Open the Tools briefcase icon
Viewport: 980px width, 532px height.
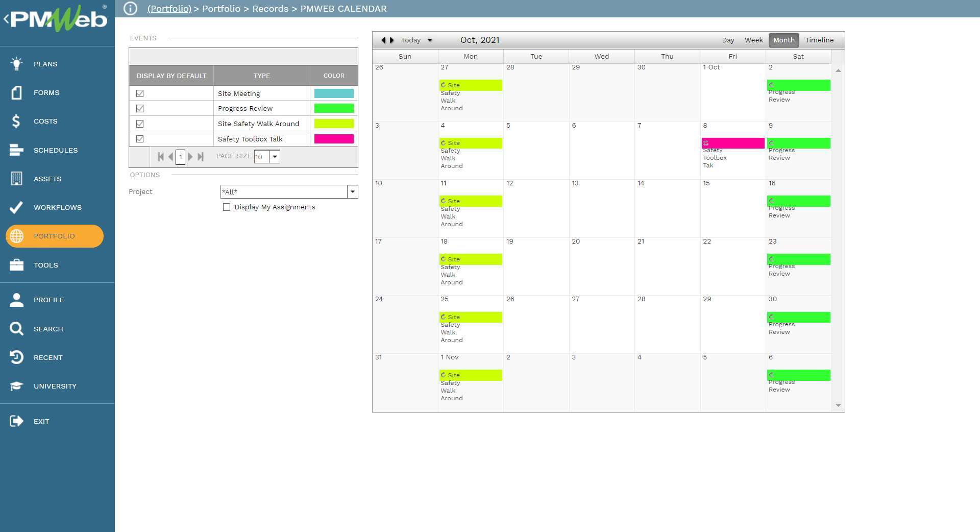(16, 265)
